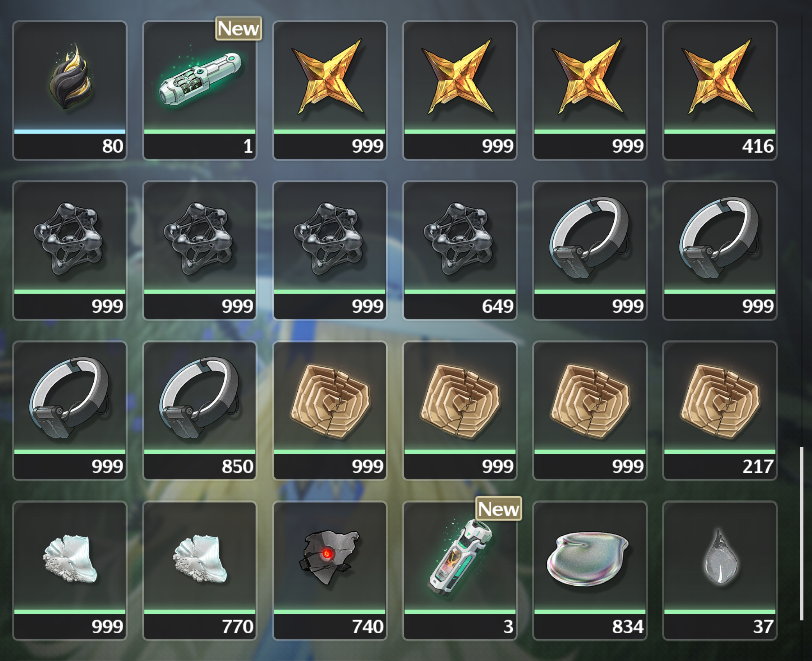Click the New badge on capsule item
This screenshot has width=812, height=661.
click(x=238, y=29)
